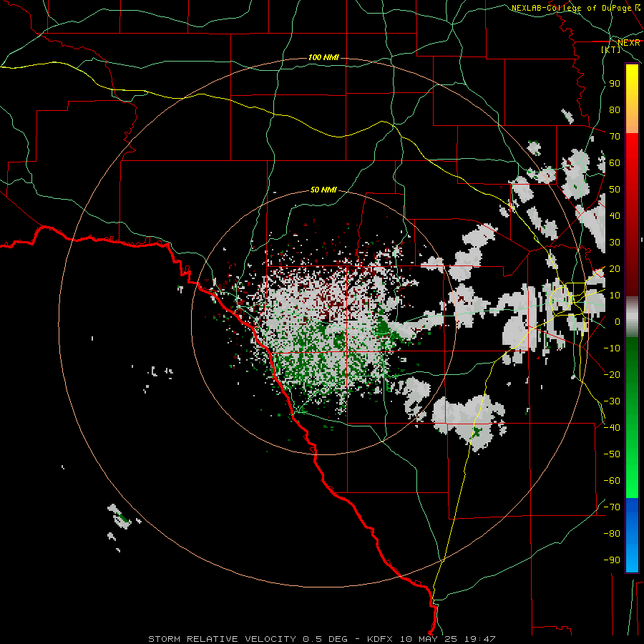Click the "0" value on the velocity scale
This screenshot has width=644, height=644.
618,322
